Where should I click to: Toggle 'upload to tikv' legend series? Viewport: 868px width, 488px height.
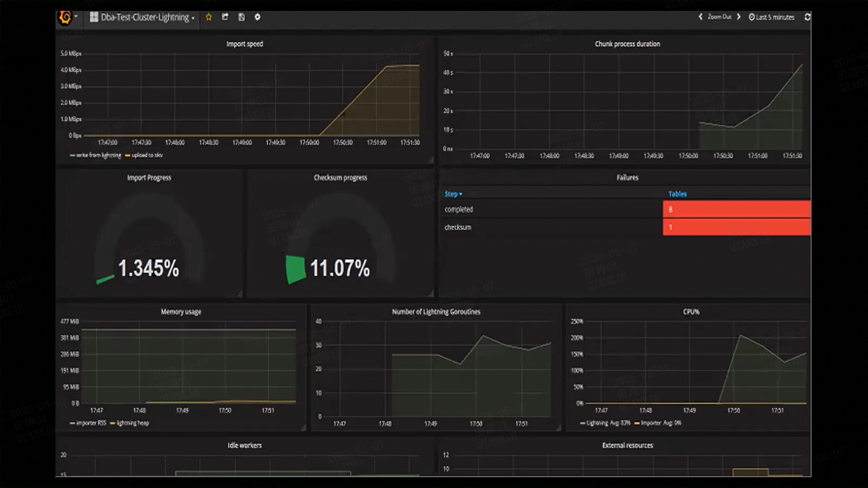pyautogui.click(x=146, y=155)
